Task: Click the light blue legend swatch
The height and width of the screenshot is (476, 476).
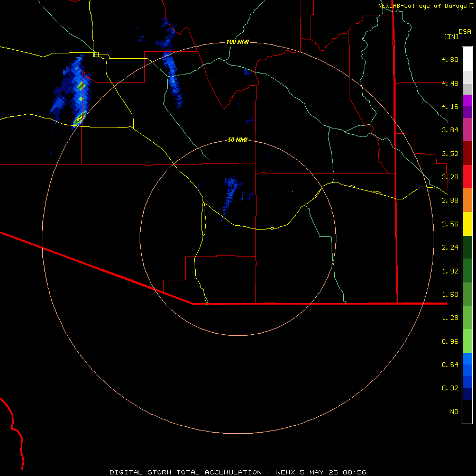Action: pos(467,359)
